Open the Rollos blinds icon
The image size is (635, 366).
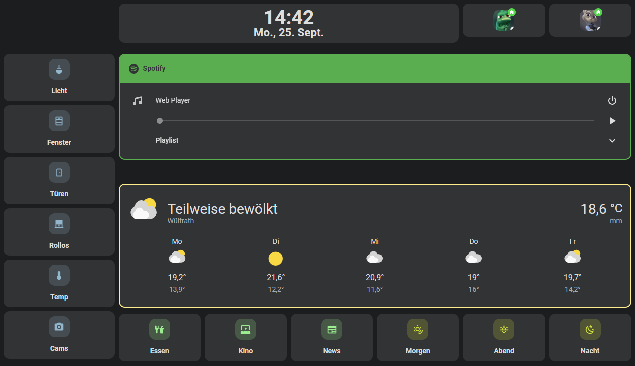tap(59, 223)
